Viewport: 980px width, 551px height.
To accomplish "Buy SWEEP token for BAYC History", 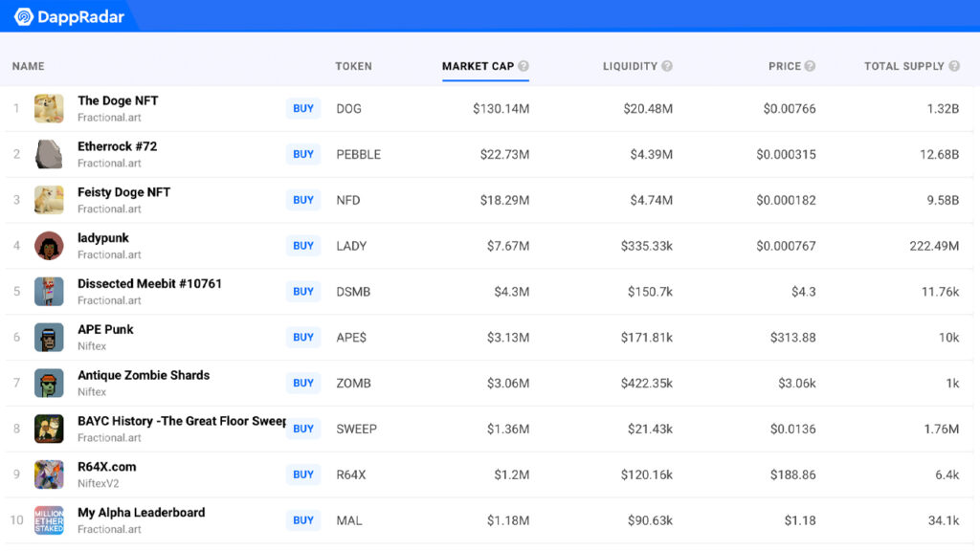I will pyautogui.click(x=303, y=429).
